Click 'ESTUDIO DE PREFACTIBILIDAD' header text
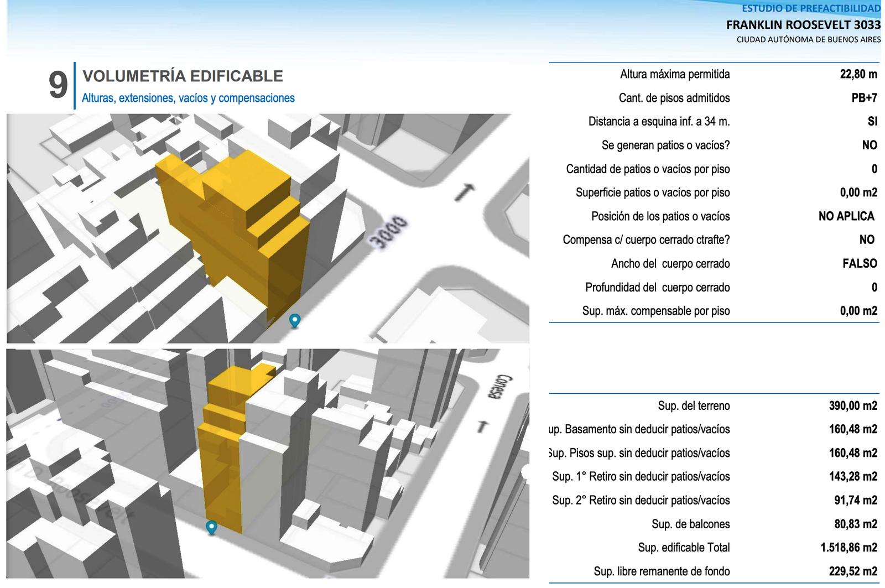This screenshot has width=885, height=588. tap(811, 8)
